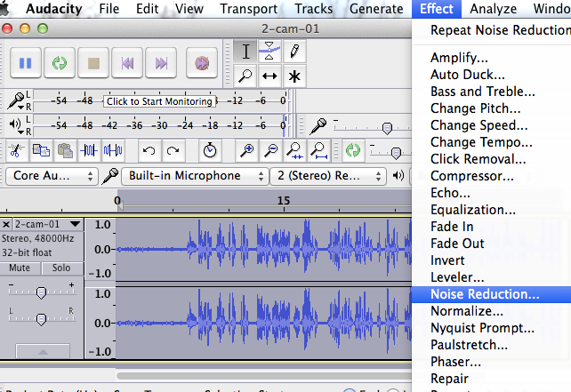Viewport: 571px width, 392px height.
Task: Stop playback with the Stop button
Action: [93, 63]
